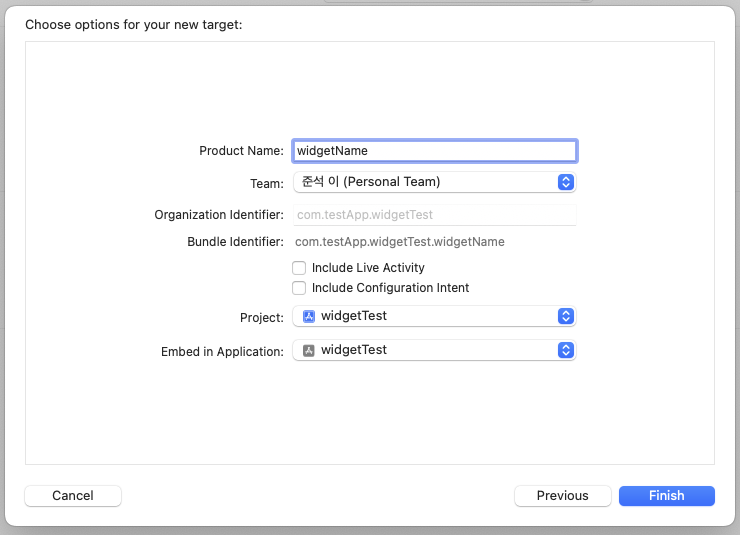740x535 pixels.
Task: Click the 'Team:' label
Action: (x=266, y=184)
